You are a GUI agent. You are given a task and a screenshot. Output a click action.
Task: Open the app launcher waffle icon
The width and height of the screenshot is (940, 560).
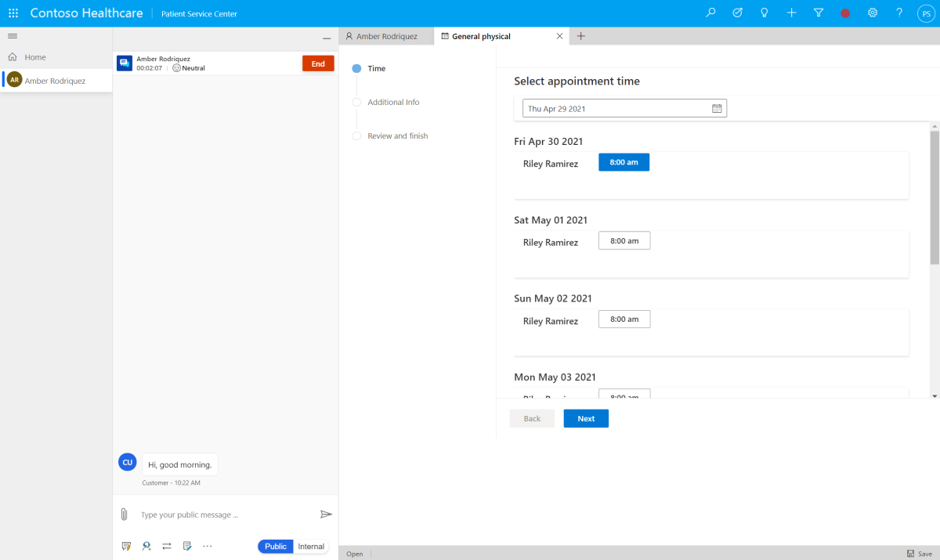(x=13, y=13)
